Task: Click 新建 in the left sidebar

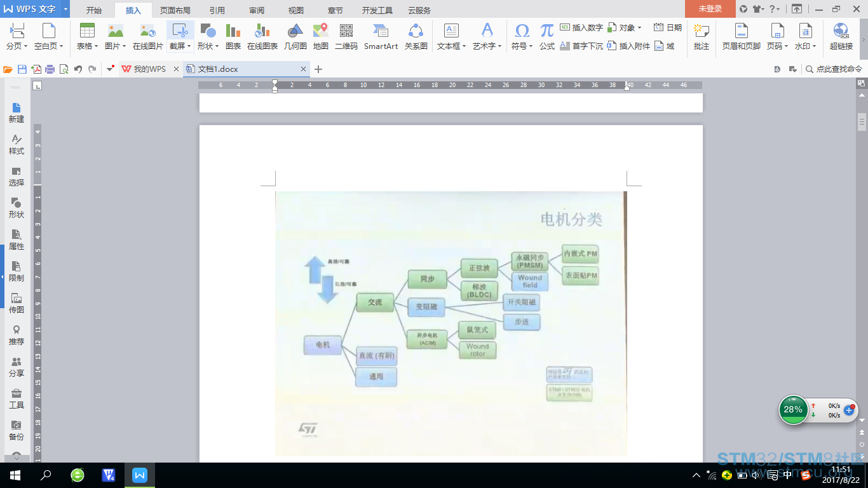Action: (x=17, y=112)
